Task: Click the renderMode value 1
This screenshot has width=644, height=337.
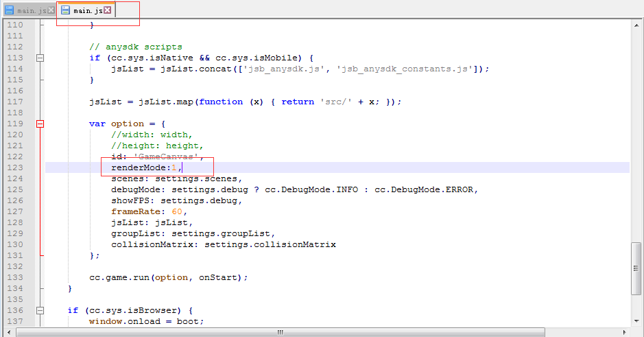Action: pos(174,167)
